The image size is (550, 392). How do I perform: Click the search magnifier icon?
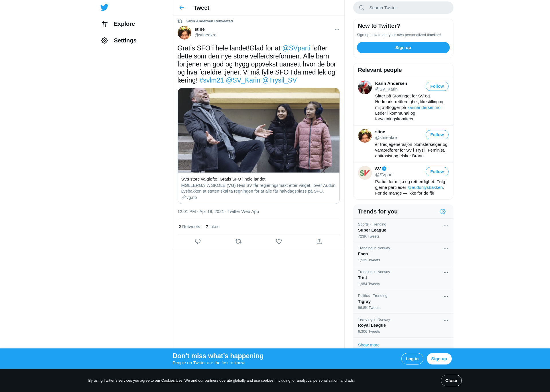coord(362,8)
